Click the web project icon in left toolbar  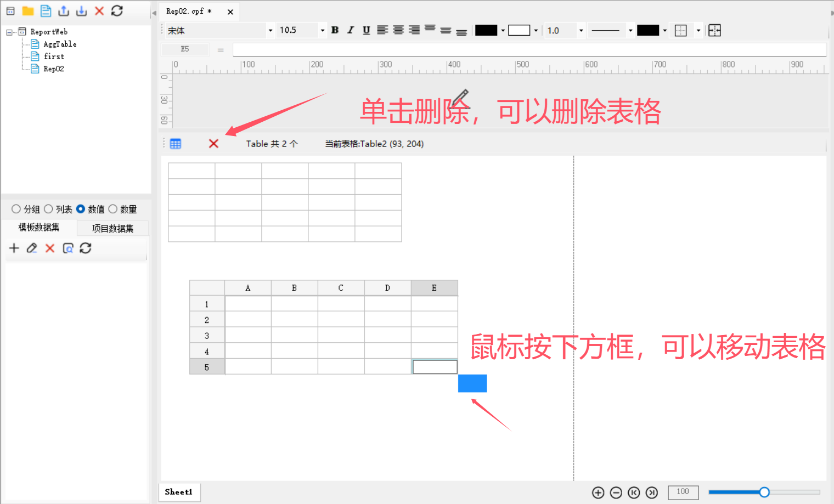[10, 11]
